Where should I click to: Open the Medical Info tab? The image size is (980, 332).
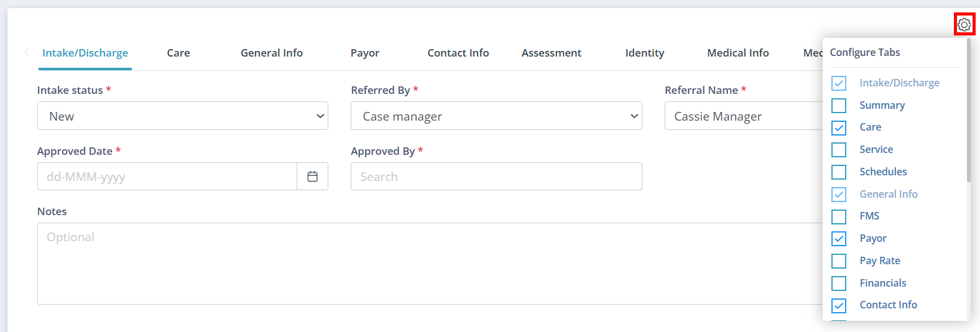[737, 53]
